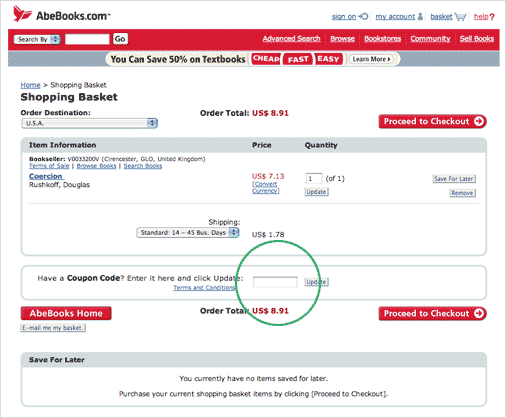Open Bookstores in navigation bar
The height and width of the screenshot is (418, 506).
coord(382,39)
